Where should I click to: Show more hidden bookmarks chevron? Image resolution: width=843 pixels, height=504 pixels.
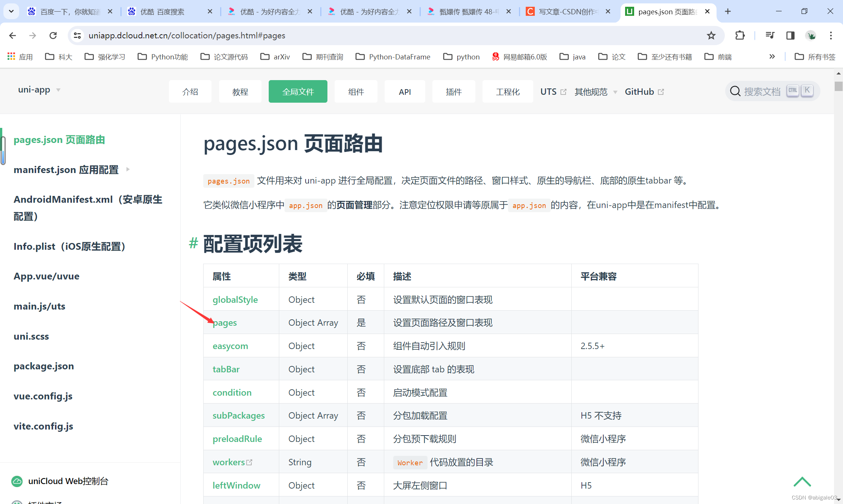[772, 57]
